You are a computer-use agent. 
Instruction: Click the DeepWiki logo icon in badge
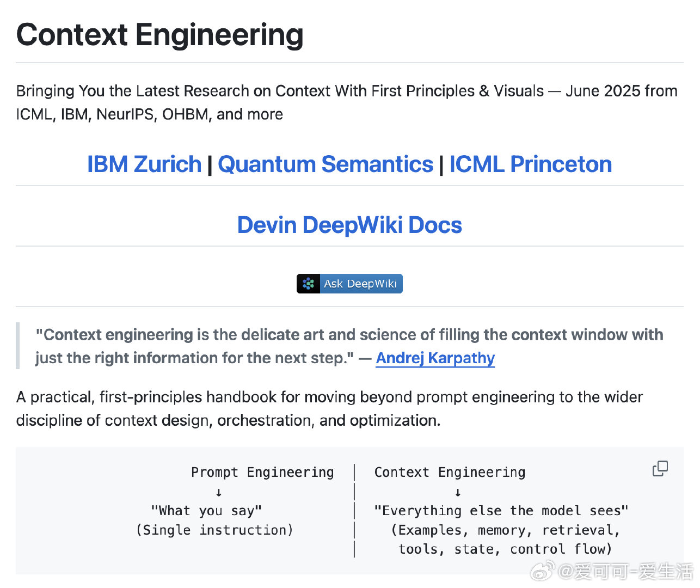[308, 284]
